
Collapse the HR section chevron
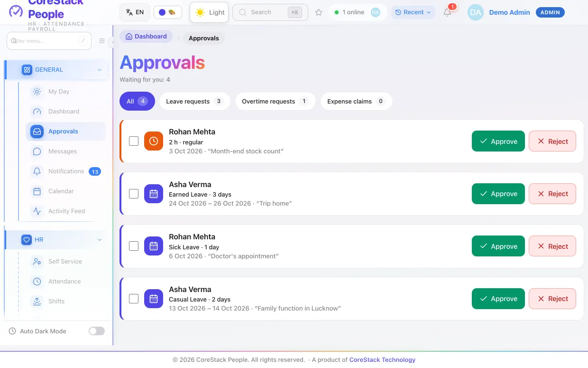(100, 240)
